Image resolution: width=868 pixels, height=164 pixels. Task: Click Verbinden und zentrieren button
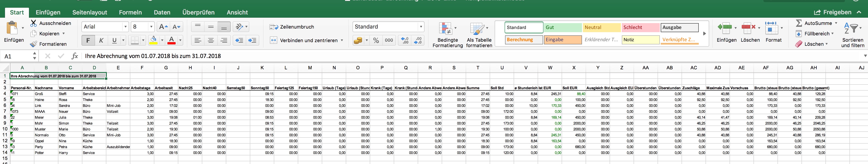304,41
